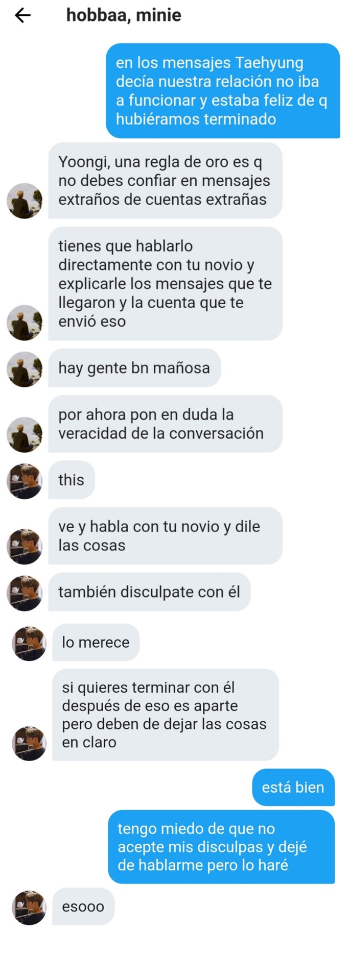Select the 'hay gente bn mañosa' bubble
The image size is (349, 980).
[x=134, y=368]
